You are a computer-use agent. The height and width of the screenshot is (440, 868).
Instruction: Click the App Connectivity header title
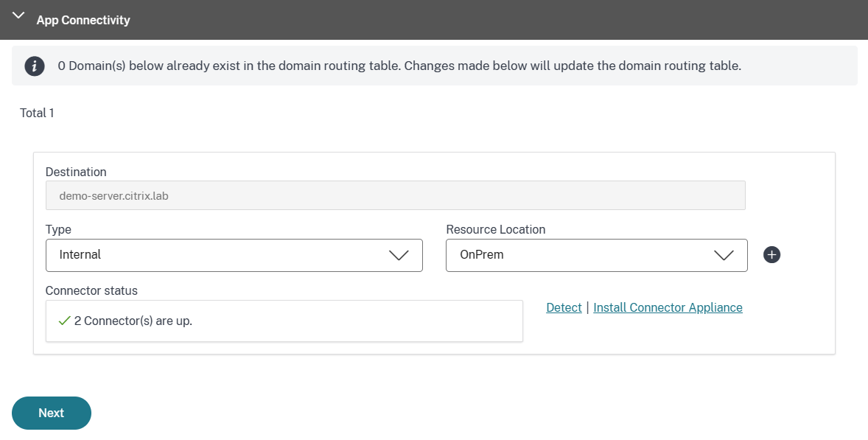click(x=83, y=20)
